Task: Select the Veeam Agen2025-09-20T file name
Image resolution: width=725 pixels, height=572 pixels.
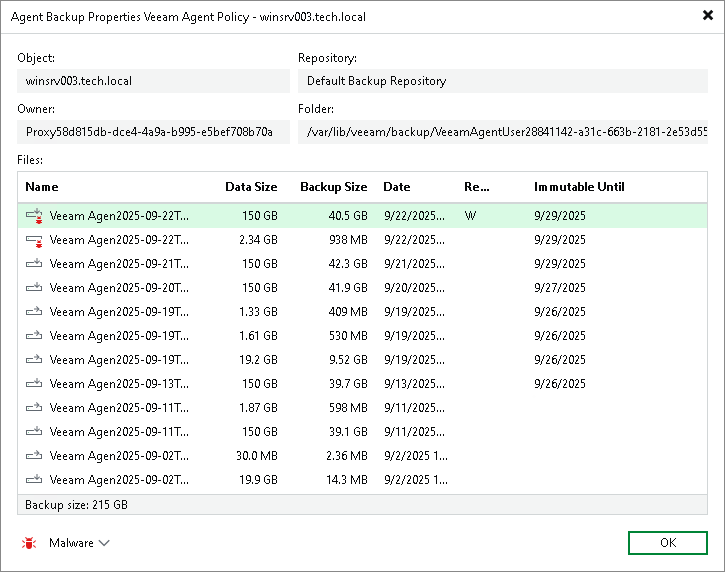Action: (119, 288)
